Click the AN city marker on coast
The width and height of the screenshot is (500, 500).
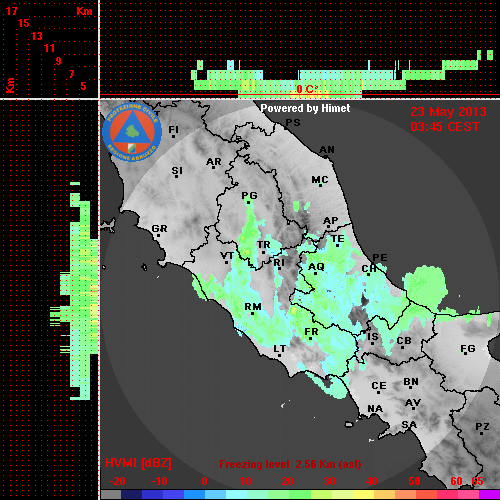(327, 151)
